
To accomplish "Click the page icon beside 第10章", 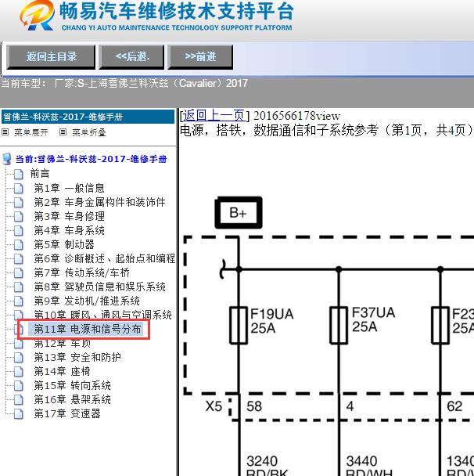I will click(x=19, y=315).
